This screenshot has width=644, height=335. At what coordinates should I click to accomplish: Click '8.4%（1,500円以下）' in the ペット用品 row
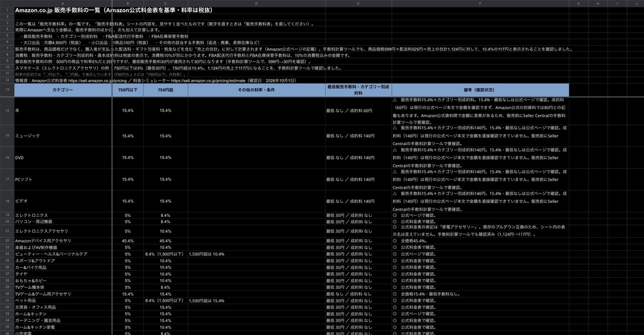[165, 300]
